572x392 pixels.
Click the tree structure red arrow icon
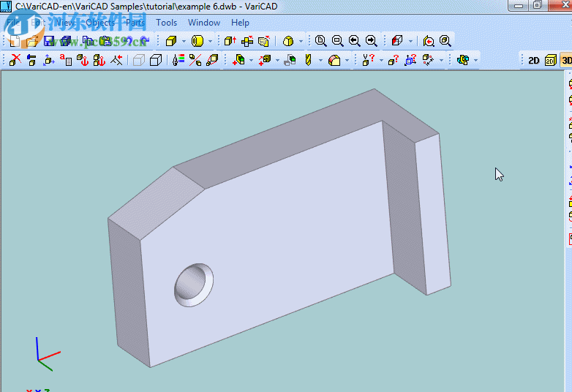click(116, 60)
